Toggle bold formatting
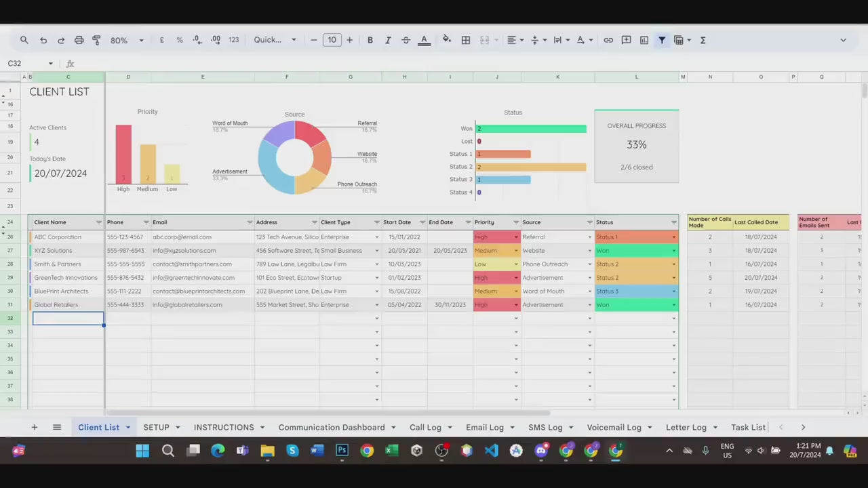868x488 pixels. click(370, 40)
